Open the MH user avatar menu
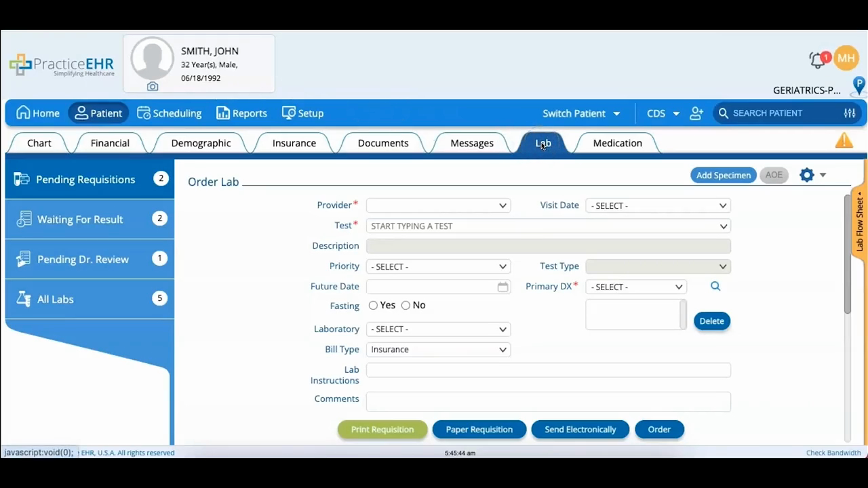 click(846, 58)
